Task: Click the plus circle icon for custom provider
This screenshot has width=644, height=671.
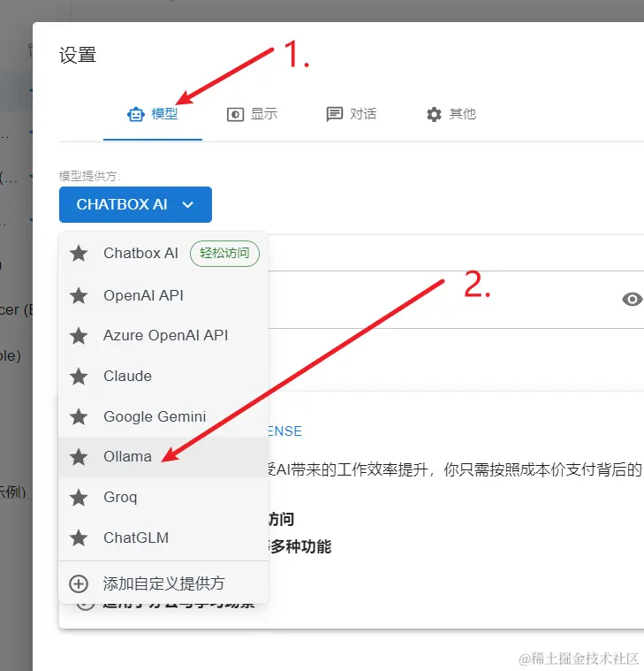Action: tap(79, 583)
